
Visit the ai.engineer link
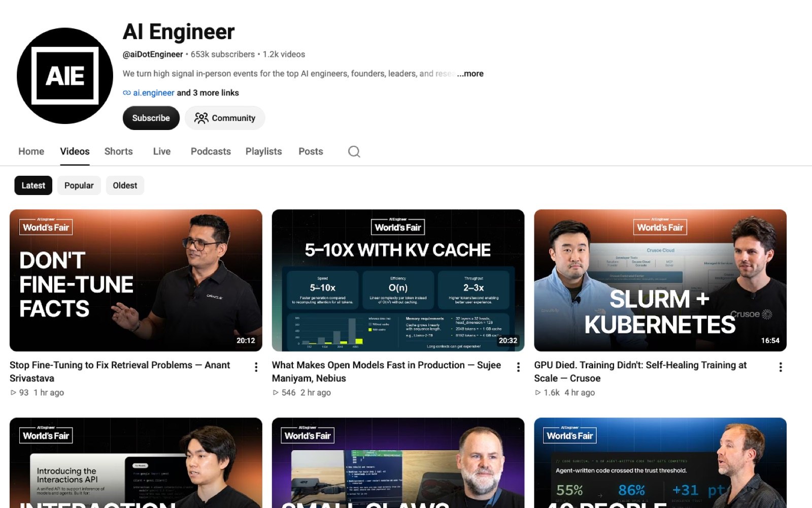pyautogui.click(x=154, y=93)
